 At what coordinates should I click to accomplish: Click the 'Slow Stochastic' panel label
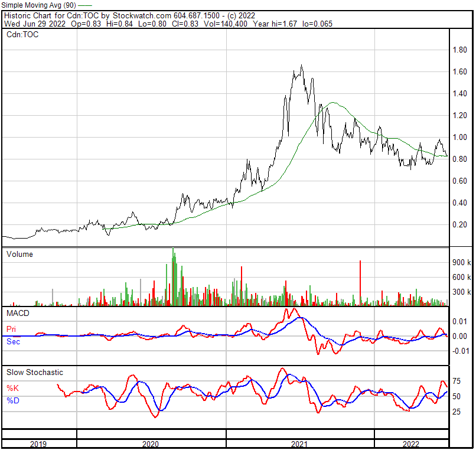[x=35, y=373]
